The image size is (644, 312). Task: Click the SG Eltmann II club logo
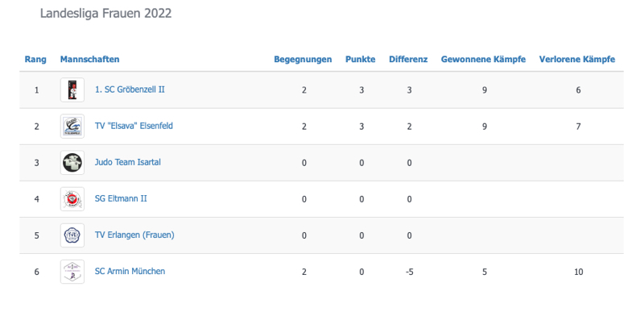(x=72, y=199)
